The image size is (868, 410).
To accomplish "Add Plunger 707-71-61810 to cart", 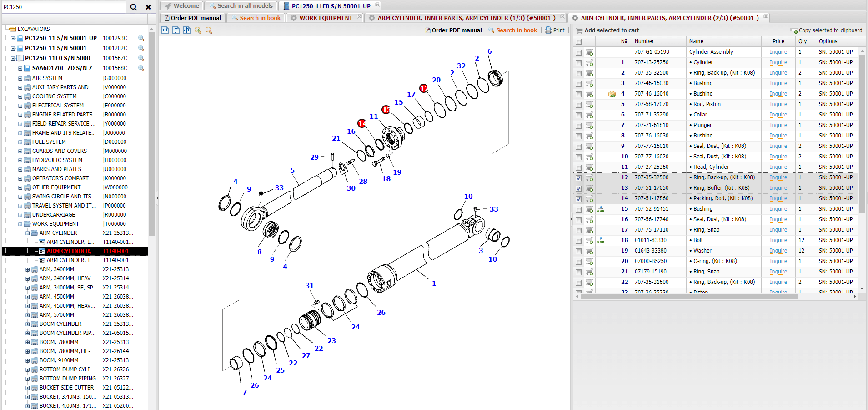I will pyautogui.click(x=589, y=125).
